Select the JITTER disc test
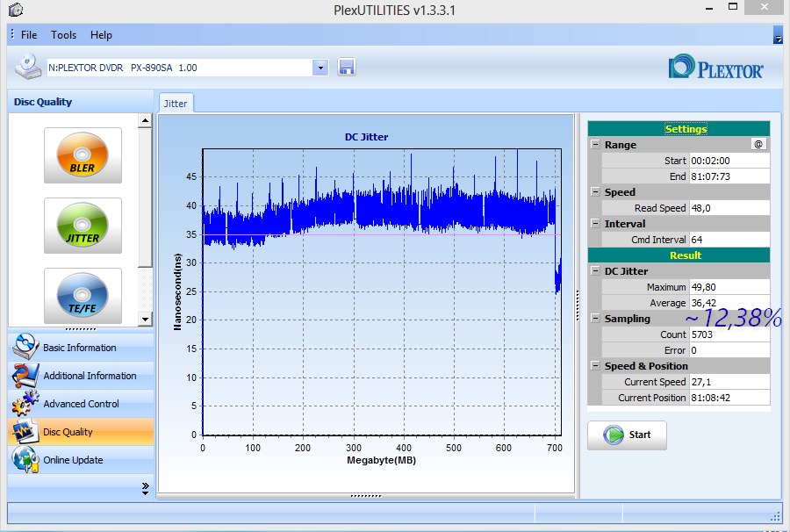 pos(83,226)
